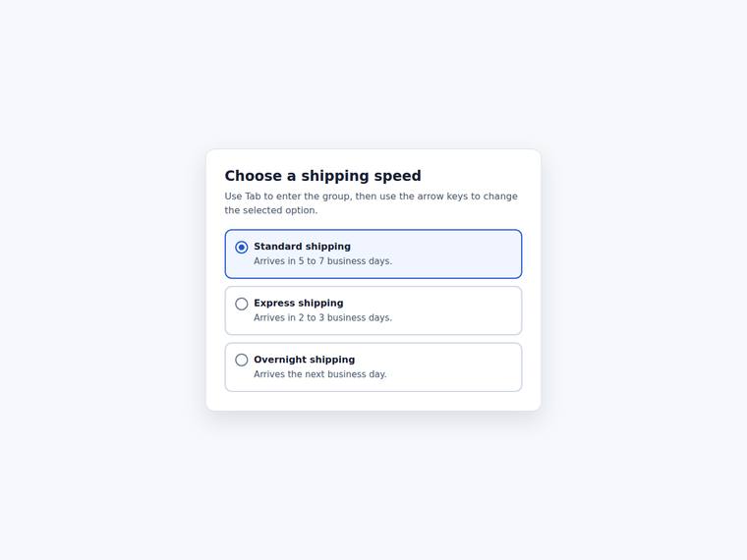Select the Express shipping radio button

point(242,304)
